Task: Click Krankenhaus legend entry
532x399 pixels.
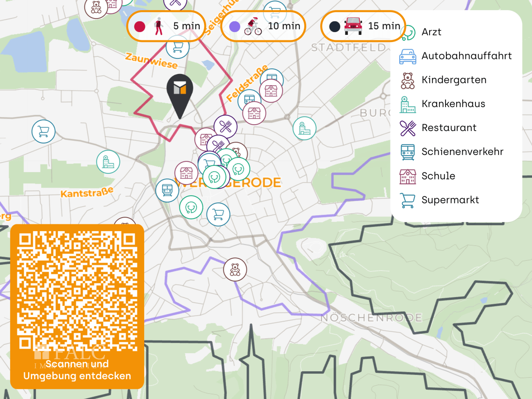Action: click(x=453, y=104)
